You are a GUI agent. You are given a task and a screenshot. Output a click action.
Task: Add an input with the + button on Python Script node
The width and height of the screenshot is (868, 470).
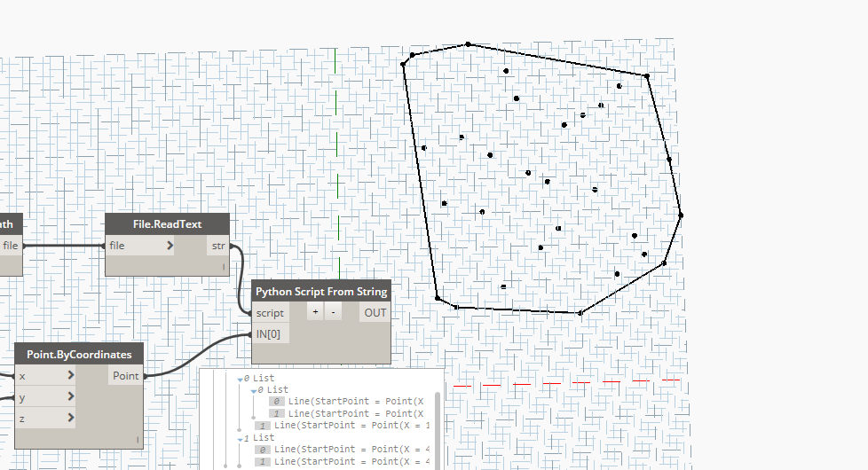point(315,312)
